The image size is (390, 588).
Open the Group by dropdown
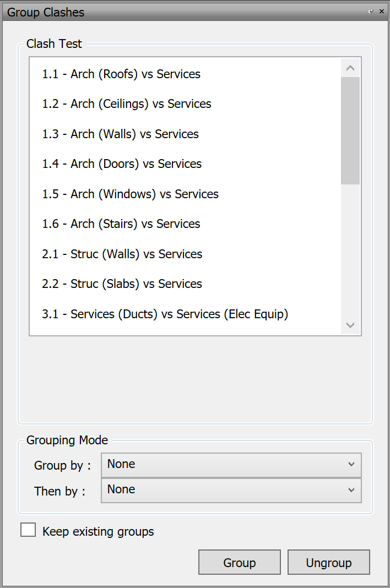[x=231, y=465]
